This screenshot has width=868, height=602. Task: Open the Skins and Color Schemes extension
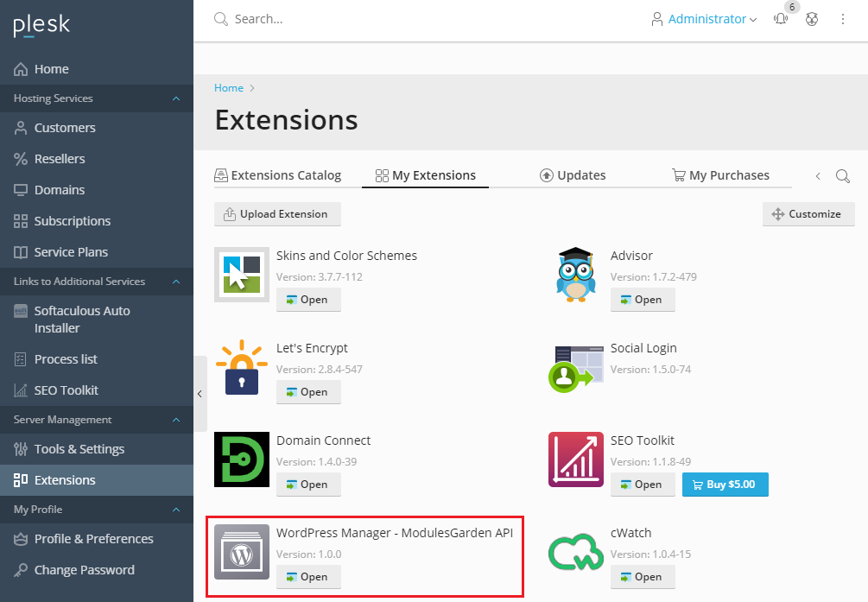(x=308, y=300)
